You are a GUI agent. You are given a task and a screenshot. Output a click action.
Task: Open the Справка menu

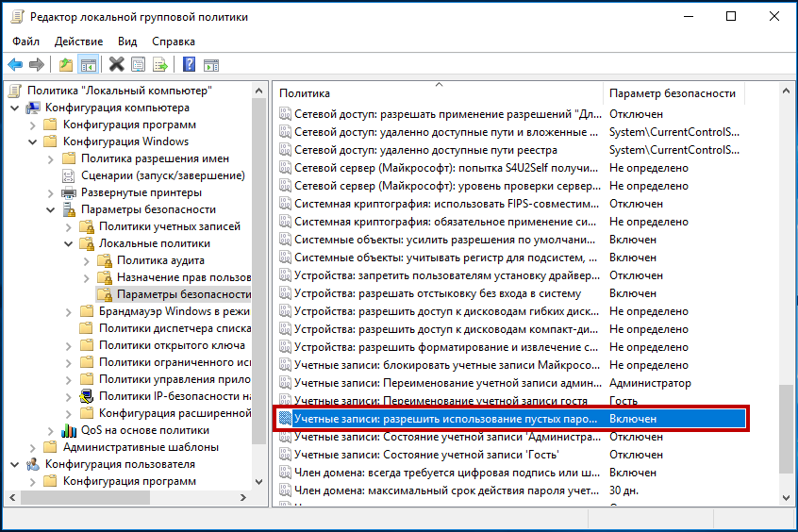174,42
